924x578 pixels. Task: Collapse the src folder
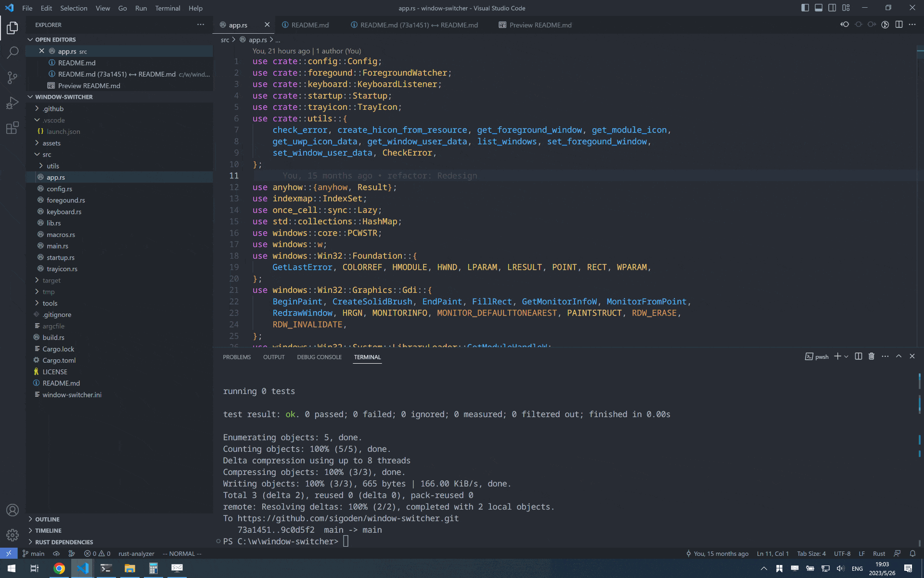point(46,154)
